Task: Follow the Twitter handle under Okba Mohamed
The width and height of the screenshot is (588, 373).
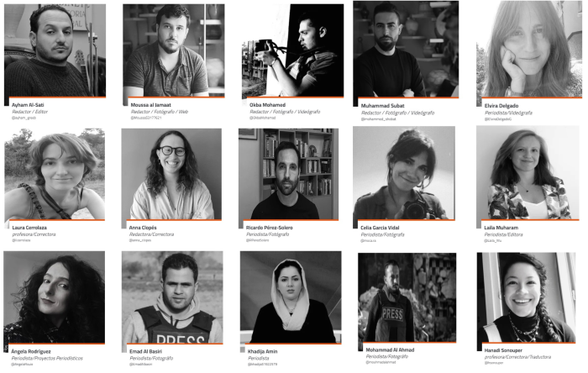Action: (262, 118)
